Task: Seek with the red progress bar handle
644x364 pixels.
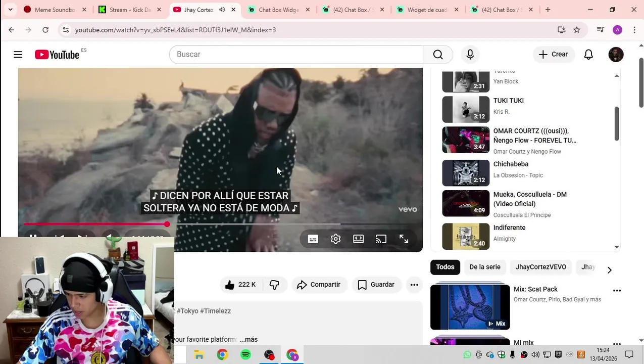Action: tap(167, 224)
